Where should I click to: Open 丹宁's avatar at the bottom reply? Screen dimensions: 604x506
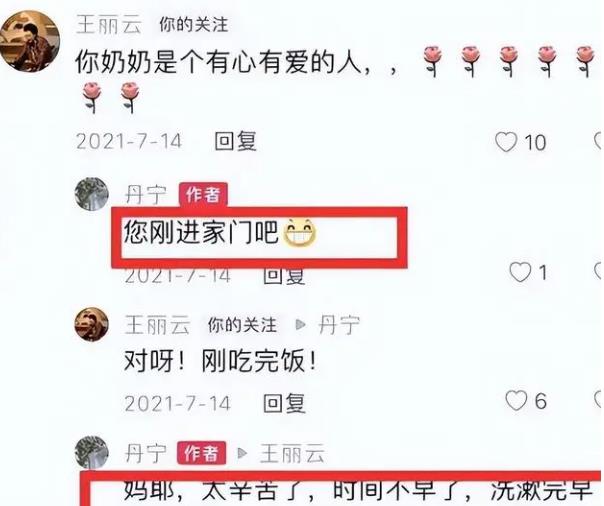(91, 453)
